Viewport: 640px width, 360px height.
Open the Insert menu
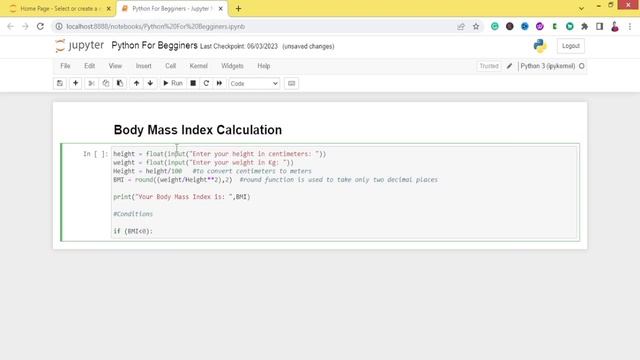click(143, 66)
